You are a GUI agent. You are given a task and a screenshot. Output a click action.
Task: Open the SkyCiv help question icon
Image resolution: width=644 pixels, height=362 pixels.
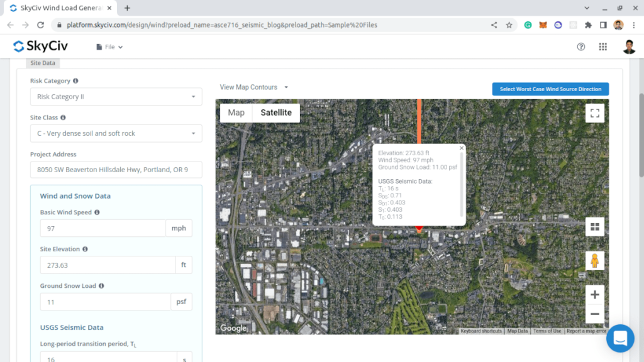coord(580,47)
